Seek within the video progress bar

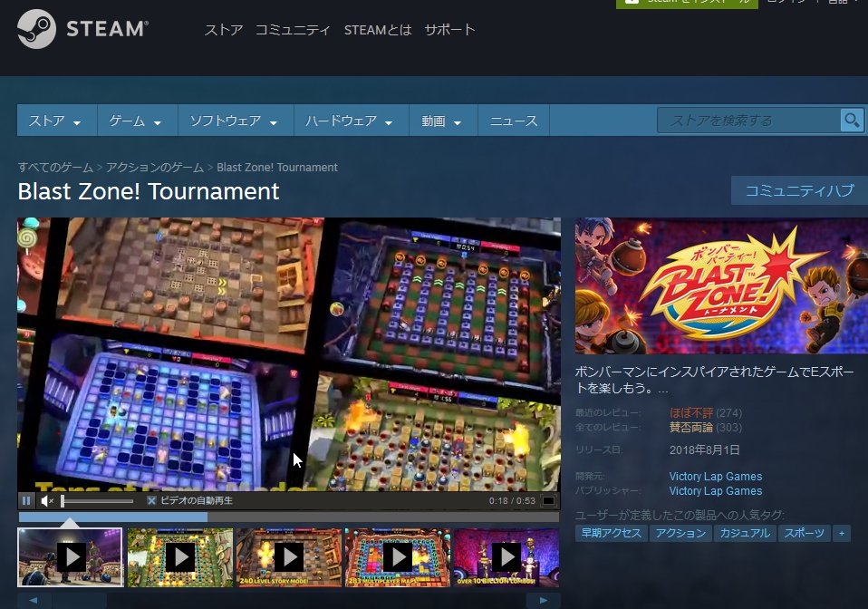[288, 517]
